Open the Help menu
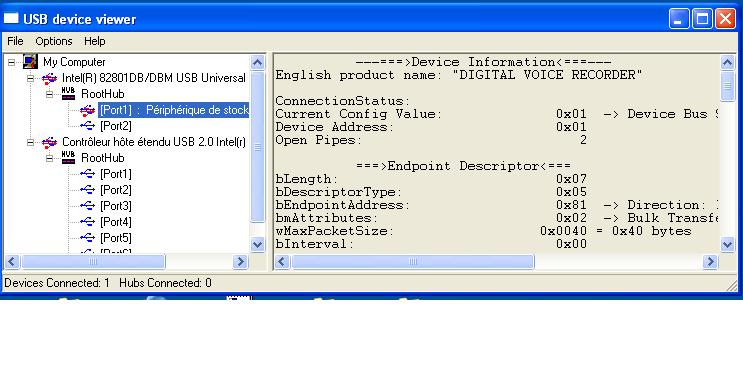This screenshot has width=743, height=384. pyautogui.click(x=95, y=41)
